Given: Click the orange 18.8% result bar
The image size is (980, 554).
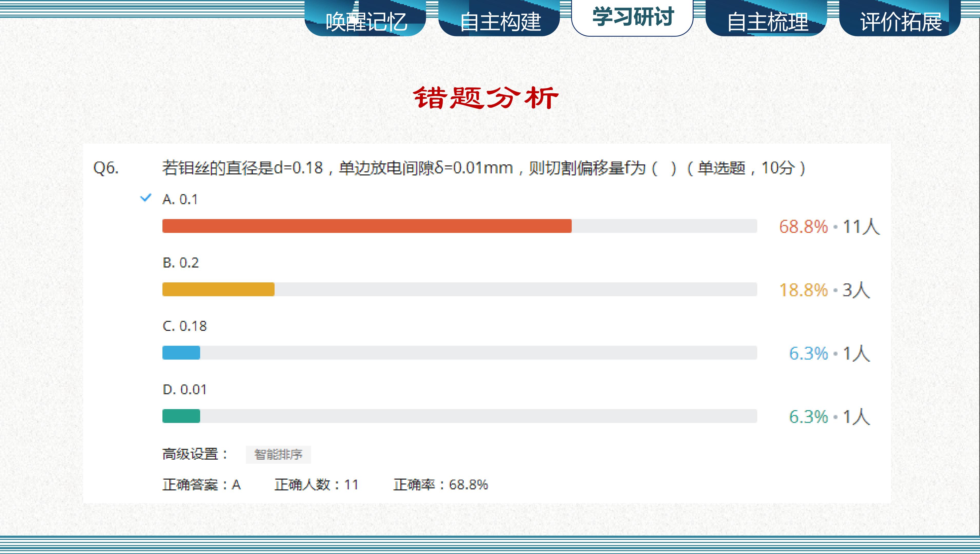Looking at the screenshot, I should [218, 290].
